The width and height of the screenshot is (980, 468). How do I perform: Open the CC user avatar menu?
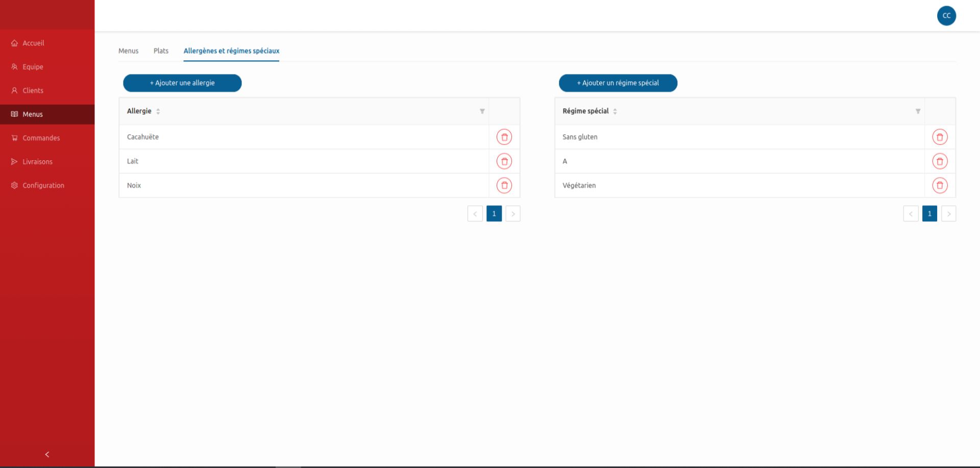pyautogui.click(x=946, y=16)
